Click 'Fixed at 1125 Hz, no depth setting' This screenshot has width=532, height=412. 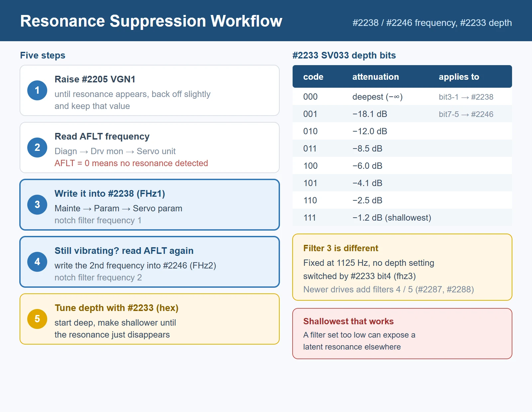pos(369,263)
